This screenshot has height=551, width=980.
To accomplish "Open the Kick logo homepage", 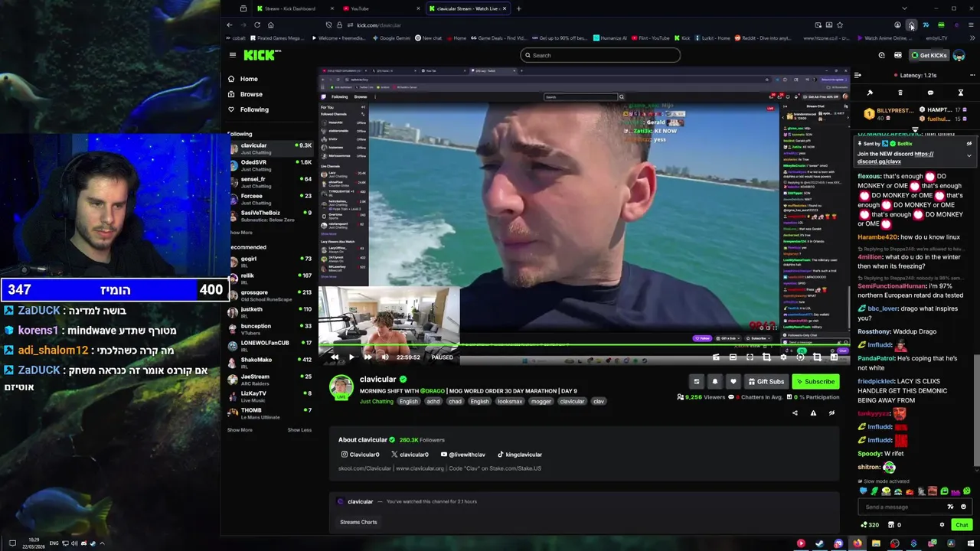I will coord(262,55).
